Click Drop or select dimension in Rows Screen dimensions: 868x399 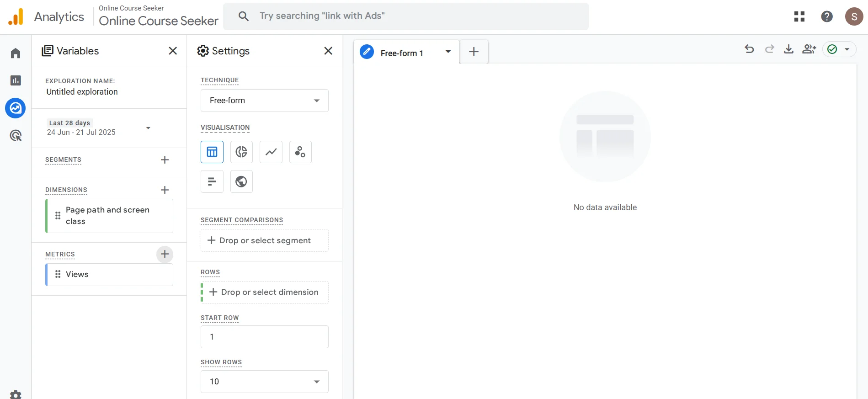(264, 293)
